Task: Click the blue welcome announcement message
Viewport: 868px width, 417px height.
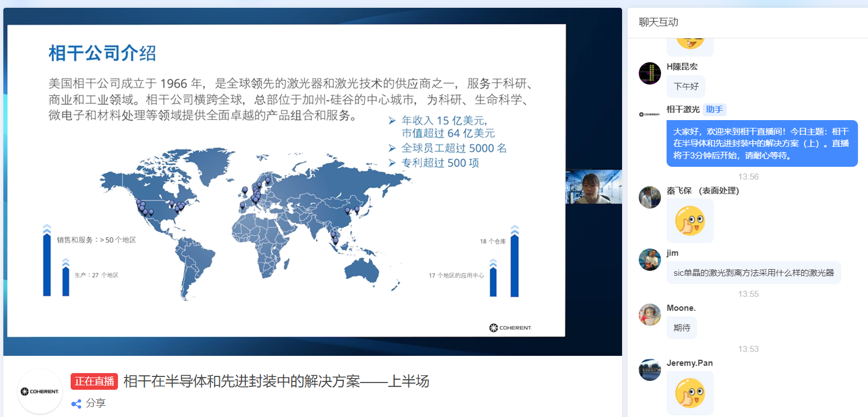Action: 762,143
